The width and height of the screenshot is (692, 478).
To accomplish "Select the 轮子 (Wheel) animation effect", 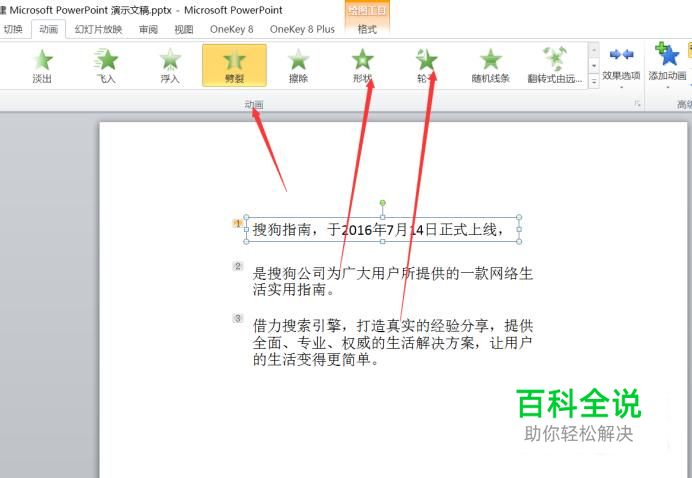I will point(426,65).
